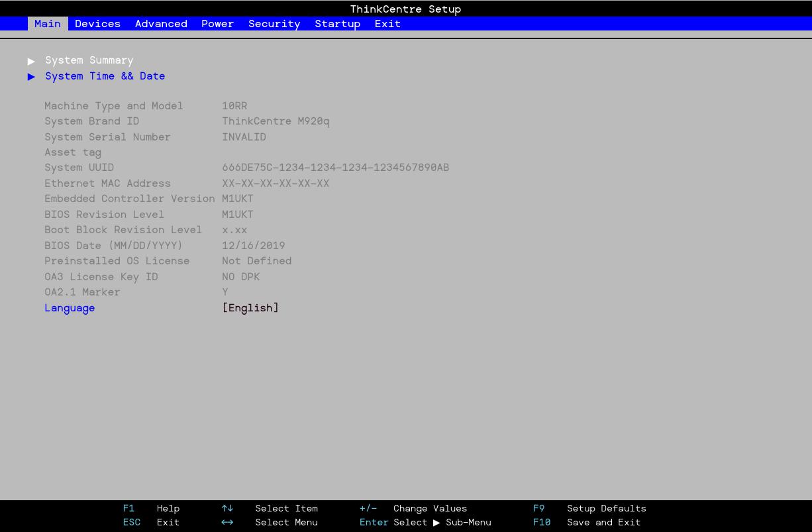Open the Security tab

[274, 24]
